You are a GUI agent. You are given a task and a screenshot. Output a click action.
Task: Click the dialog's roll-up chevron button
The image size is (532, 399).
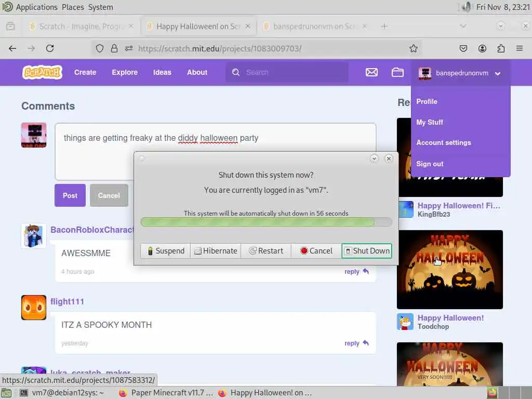(374, 158)
